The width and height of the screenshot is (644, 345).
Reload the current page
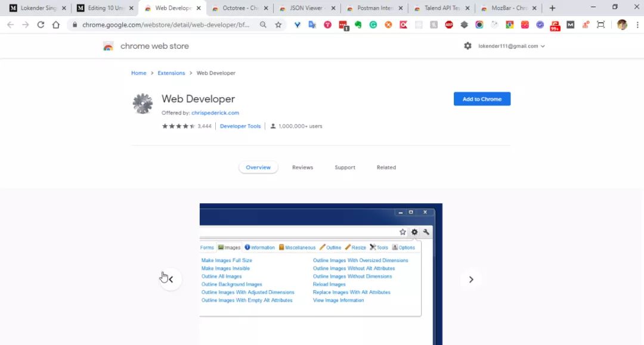point(41,24)
